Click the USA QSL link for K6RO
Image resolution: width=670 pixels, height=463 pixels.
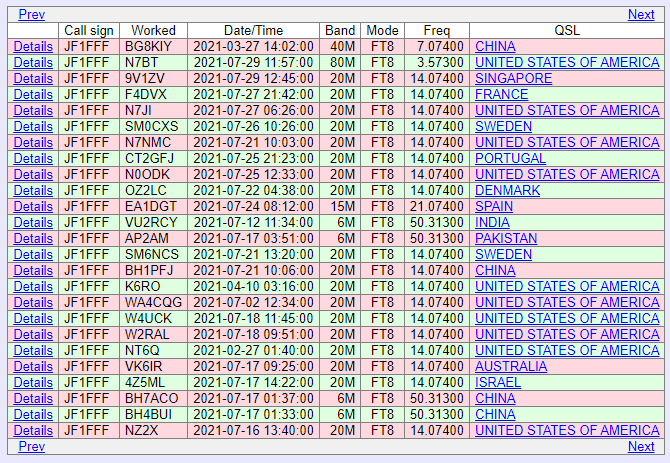[x=567, y=287]
